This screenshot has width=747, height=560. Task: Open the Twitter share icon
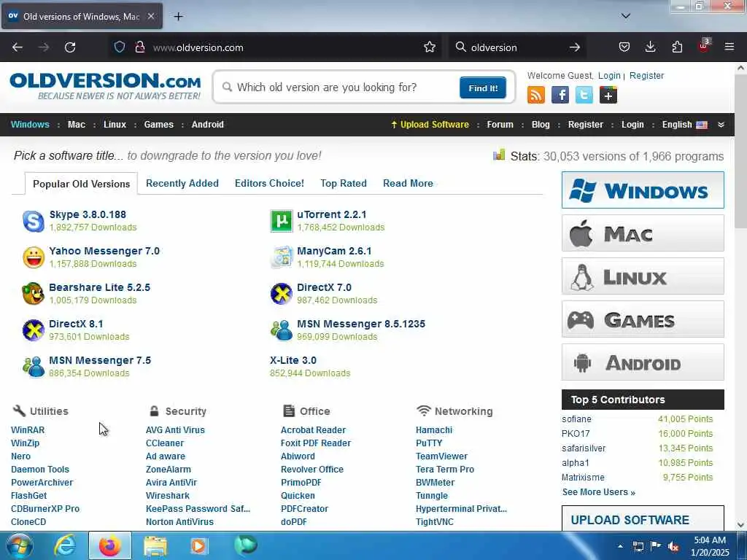584,96
